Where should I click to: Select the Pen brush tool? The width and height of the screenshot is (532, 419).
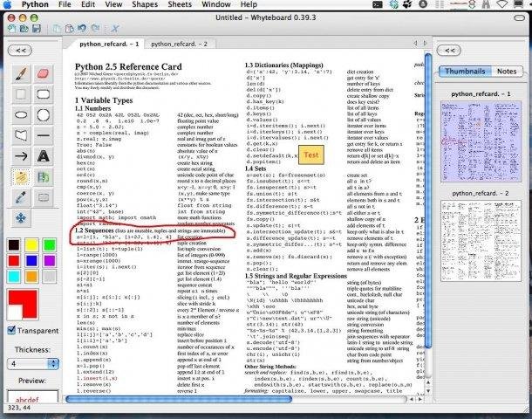(21, 73)
